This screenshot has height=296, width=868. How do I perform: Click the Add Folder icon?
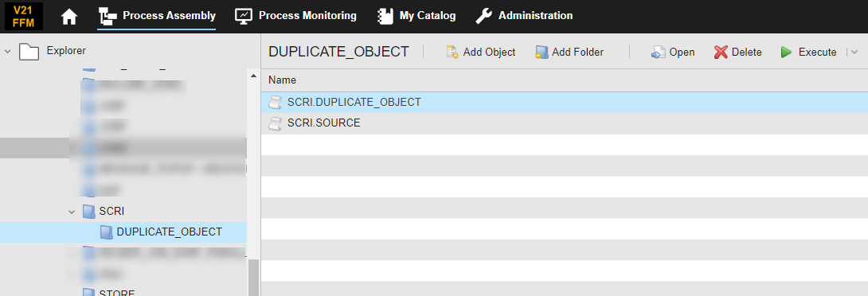point(542,52)
